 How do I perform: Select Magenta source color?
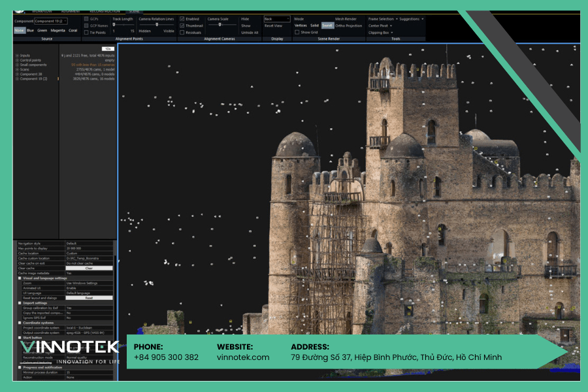click(57, 31)
